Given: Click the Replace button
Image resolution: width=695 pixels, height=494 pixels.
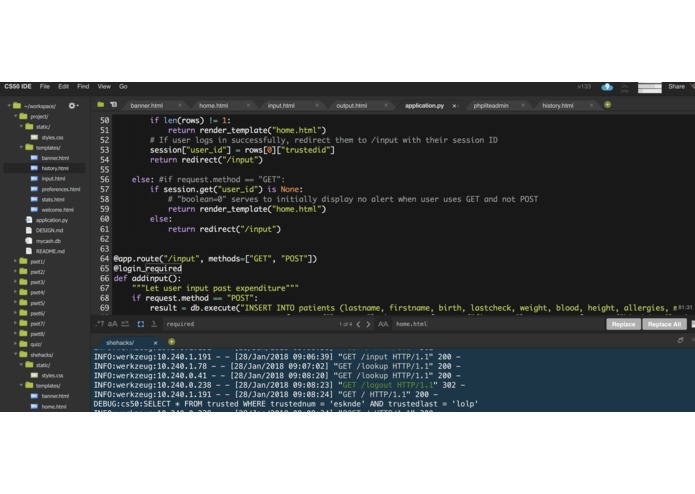Looking at the screenshot, I should click(623, 324).
